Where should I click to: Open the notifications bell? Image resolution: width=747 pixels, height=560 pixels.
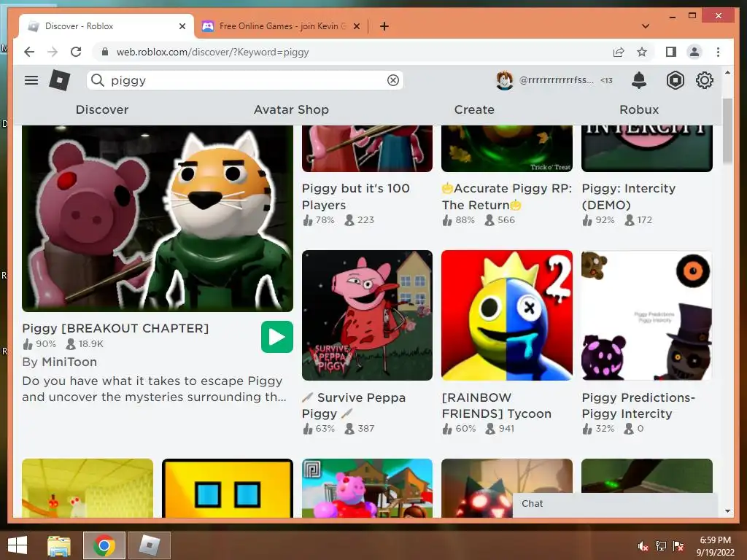point(639,80)
